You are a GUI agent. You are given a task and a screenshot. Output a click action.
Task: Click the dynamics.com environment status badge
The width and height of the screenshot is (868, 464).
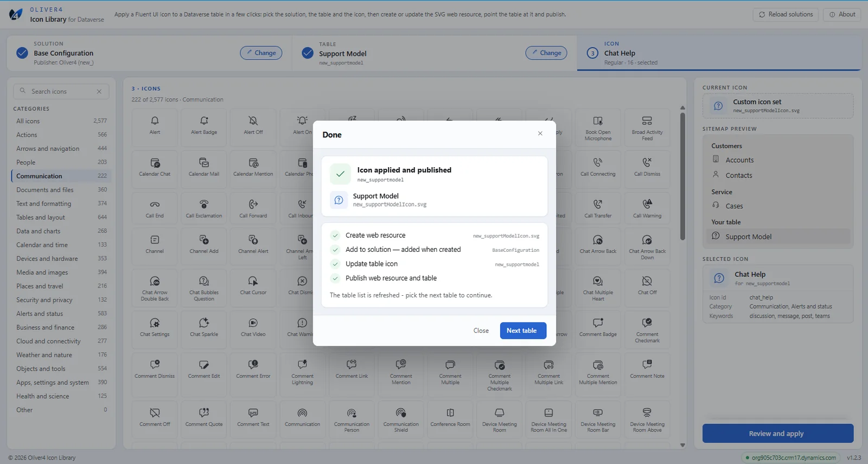(790, 457)
